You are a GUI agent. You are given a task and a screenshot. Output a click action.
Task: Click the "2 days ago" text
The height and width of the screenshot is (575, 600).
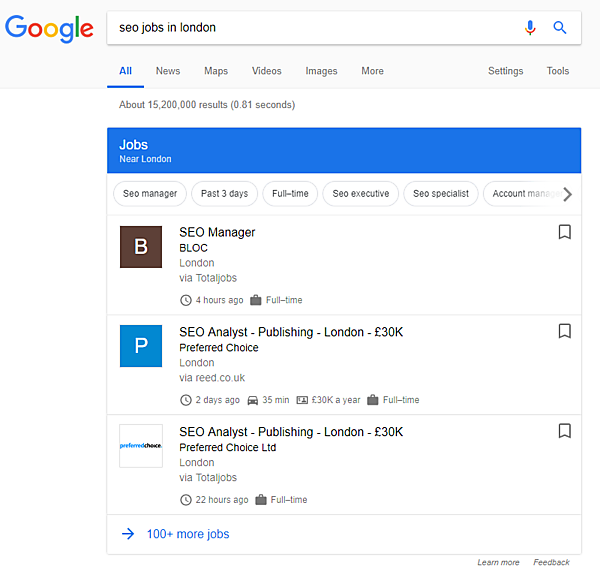[217, 400]
